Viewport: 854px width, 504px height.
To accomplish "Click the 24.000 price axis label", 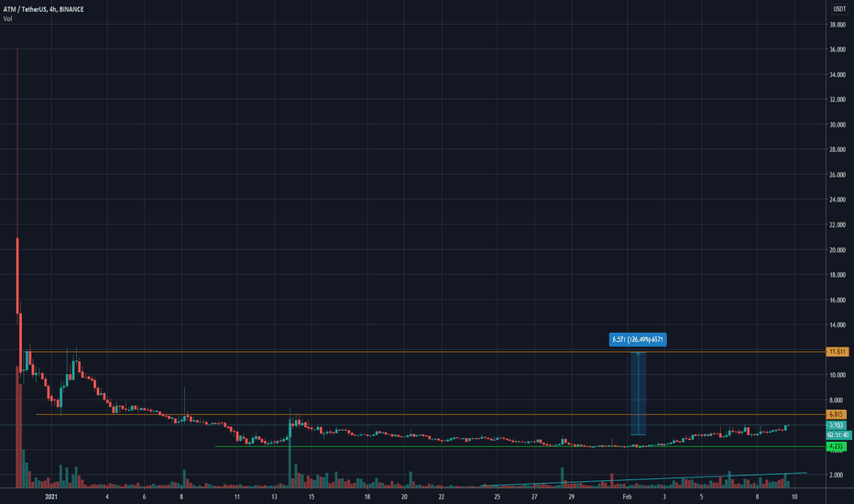I will (x=838, y=200).
